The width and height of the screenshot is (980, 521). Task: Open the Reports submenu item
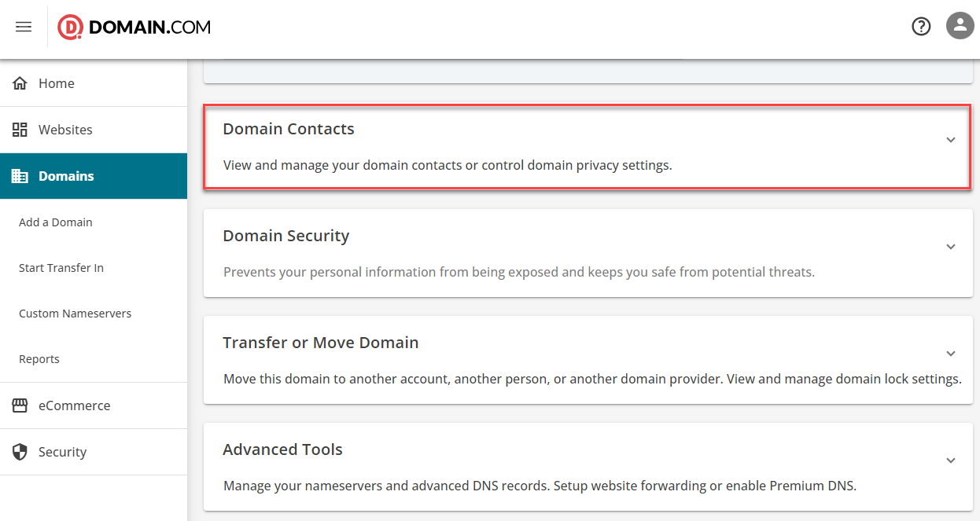39,359
